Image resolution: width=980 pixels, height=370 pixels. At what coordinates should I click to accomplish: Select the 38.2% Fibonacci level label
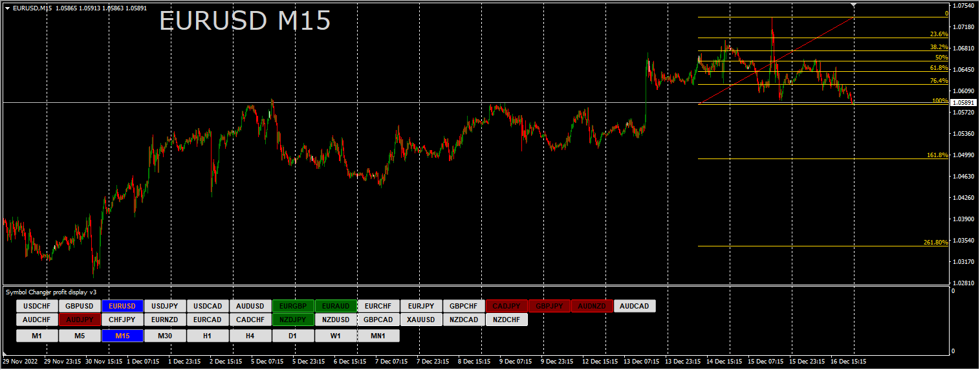(939, 47)
